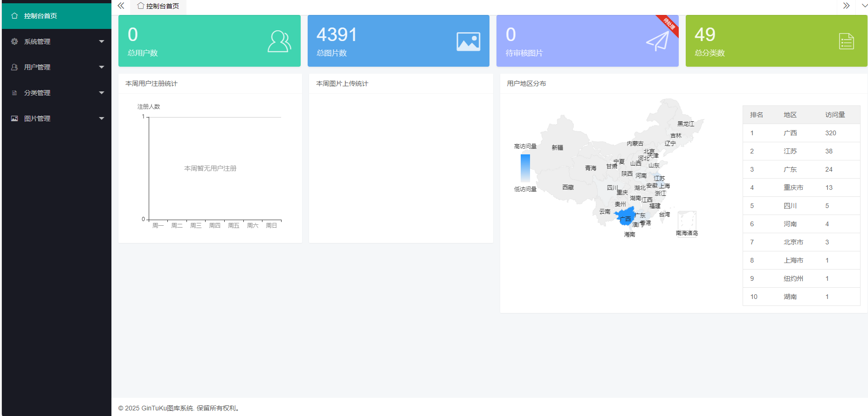Click the 待处理 red ribbon badge
Image resolution: width=868 pixels, height=416 pixels.
click(x=668, y=24)
